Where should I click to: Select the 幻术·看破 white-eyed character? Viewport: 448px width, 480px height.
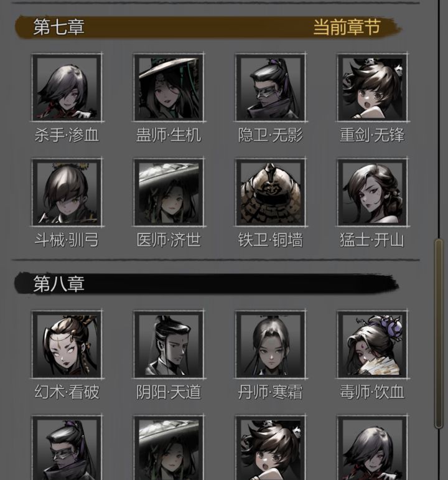[67, 344]
